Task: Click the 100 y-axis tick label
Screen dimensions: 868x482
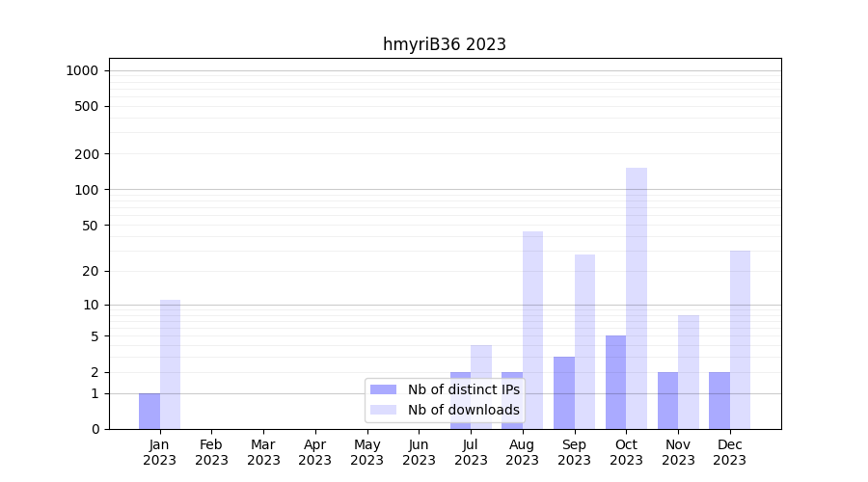Action: click(x=86, y=189)
